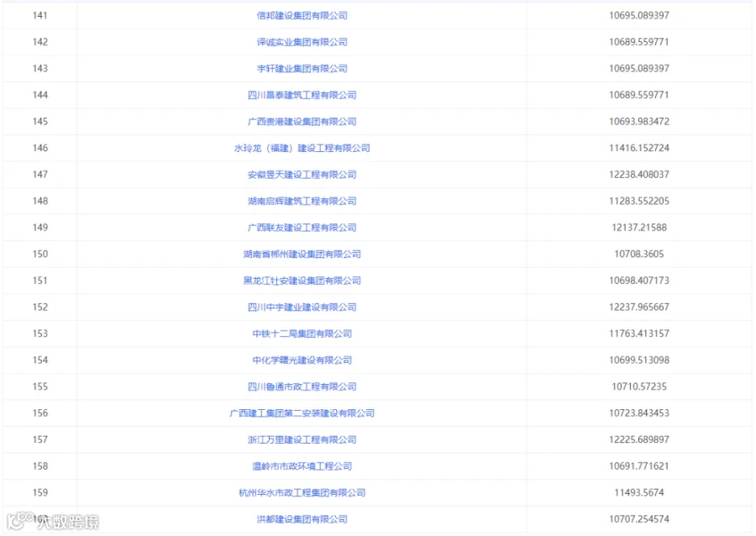Select row number 152
Viewport: 756px width, 536px height.
40,307
